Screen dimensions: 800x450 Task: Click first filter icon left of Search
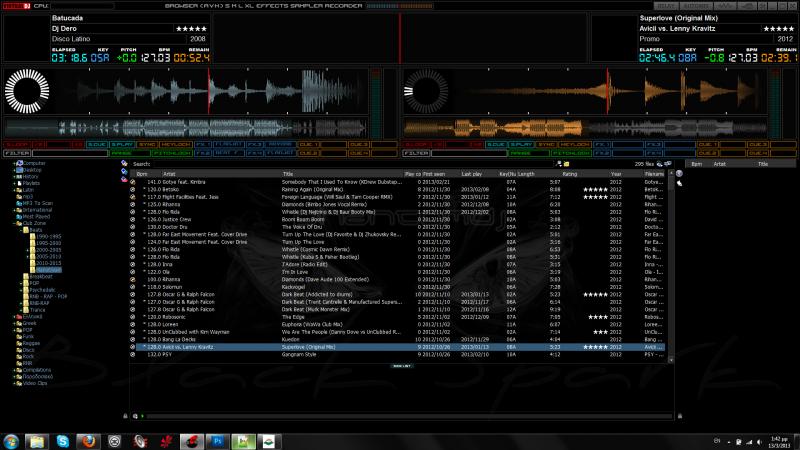point(124,163)
